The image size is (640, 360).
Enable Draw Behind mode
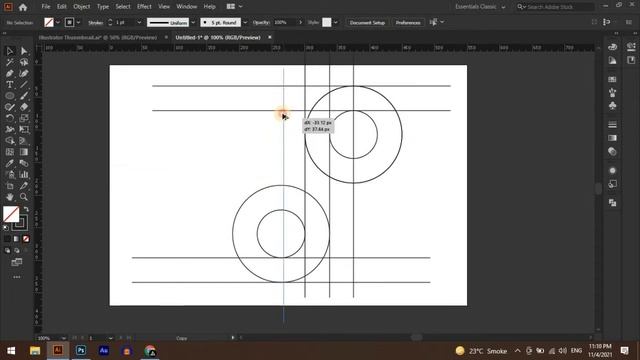pyautogui.click(x=17, y=250)
